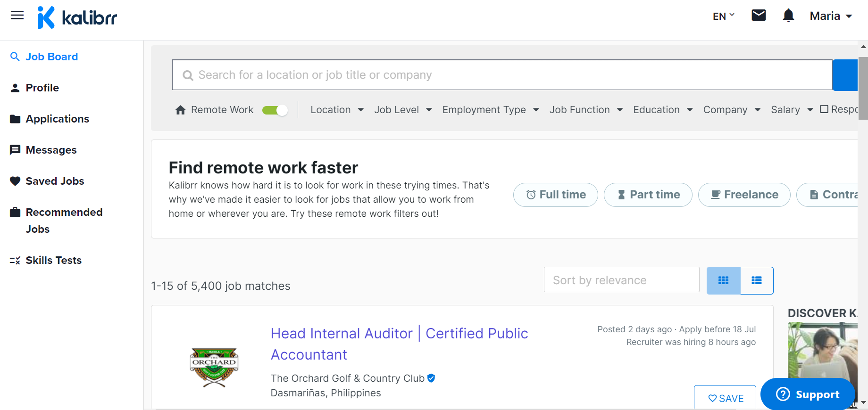Click 'Find remote work faster' heading
Viewport: 868px width, 410px height.
pyautogui.click(x=263, y=168)
